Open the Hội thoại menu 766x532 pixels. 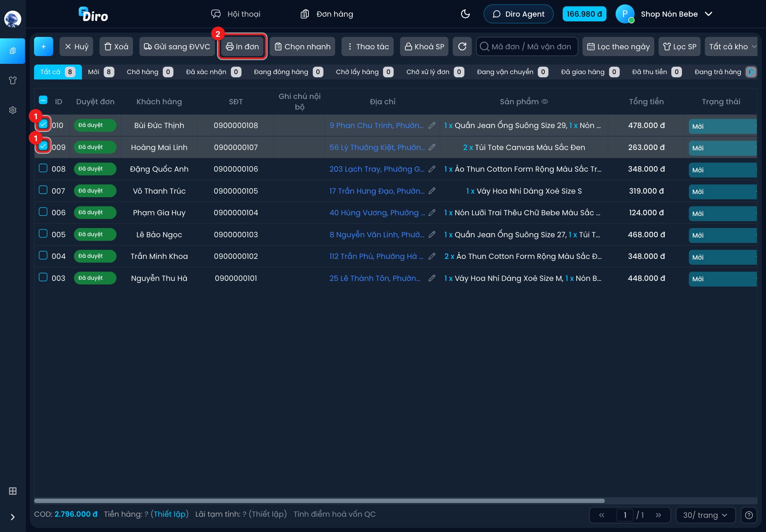236,14
